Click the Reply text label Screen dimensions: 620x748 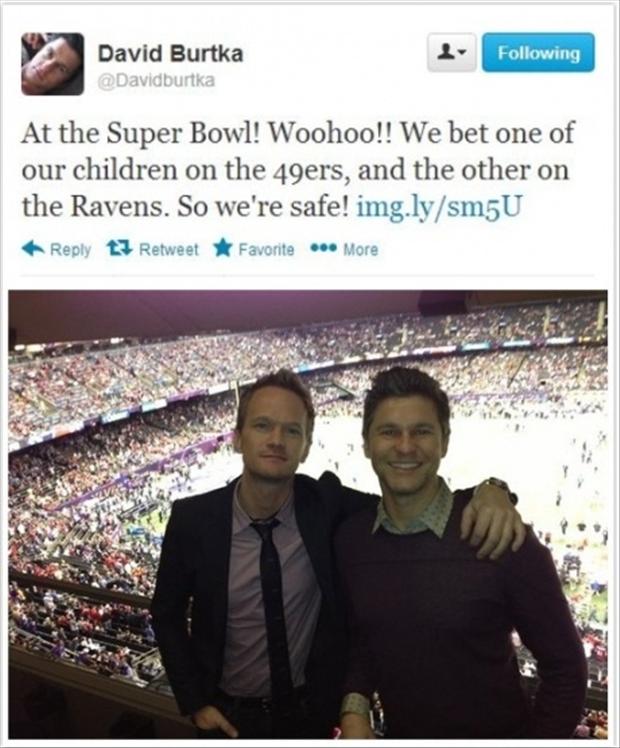pyautogui.click(x=71, y=249)
